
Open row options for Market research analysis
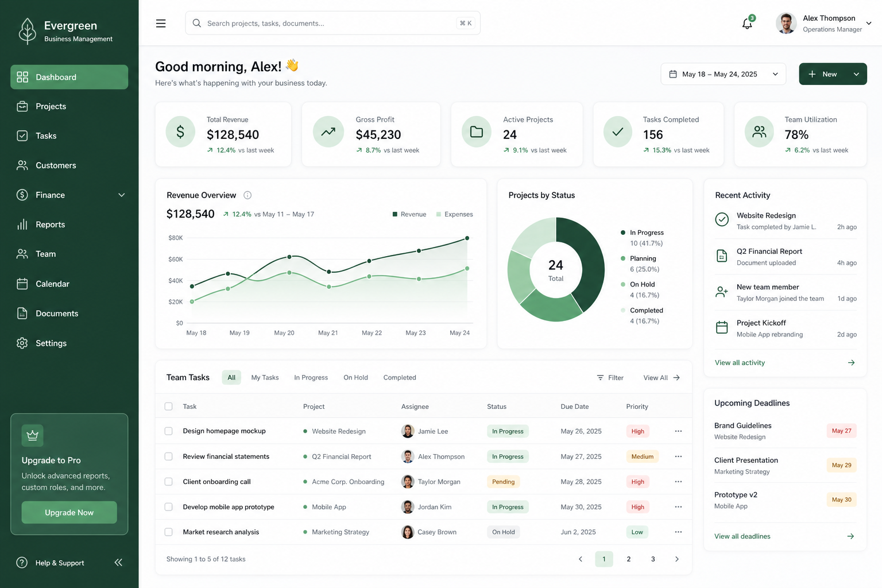[678, 532]
